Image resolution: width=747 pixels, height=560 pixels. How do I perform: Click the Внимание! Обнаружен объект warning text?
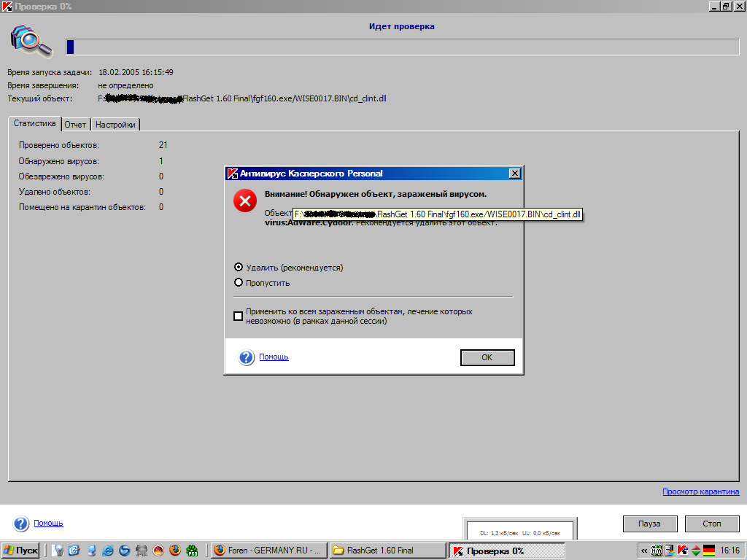(376, 194)
